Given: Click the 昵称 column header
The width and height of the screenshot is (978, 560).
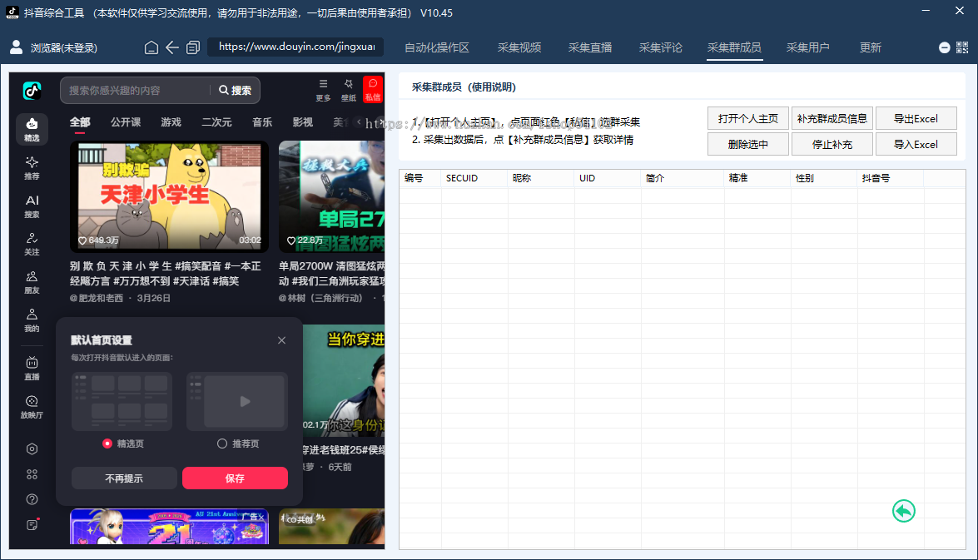Looking at the screenshot, I should tap(541, 178).
